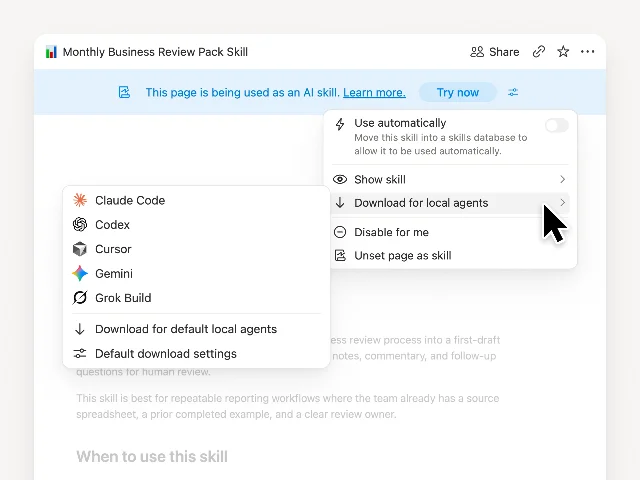640x480 pixels.
Task: Click the Grok Build logo icon
Action: [80, 298]
